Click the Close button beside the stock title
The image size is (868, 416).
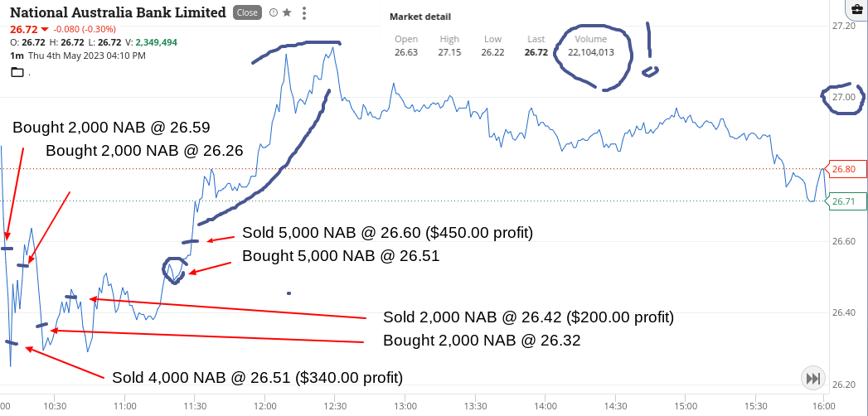(x=247, y=12)
